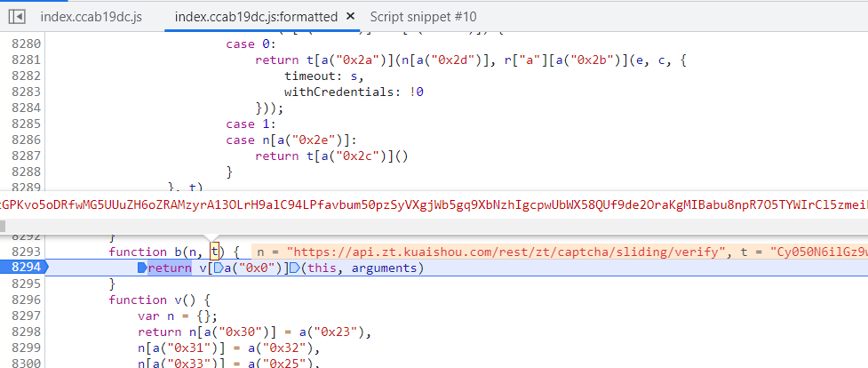Set breakpoint on line number 8296
This screenshot has height=368, width=868.
[x=26, y=300]
